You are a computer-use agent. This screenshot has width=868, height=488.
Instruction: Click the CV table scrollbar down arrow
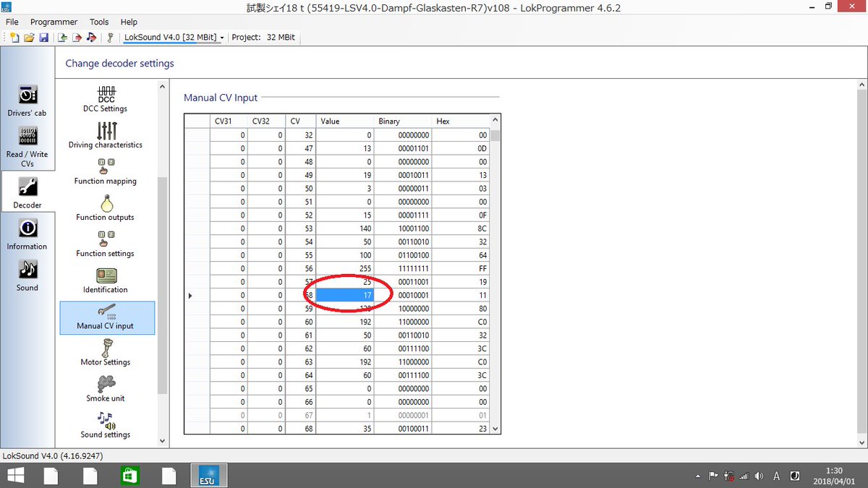pyautogui.click(x=495, y=428)
